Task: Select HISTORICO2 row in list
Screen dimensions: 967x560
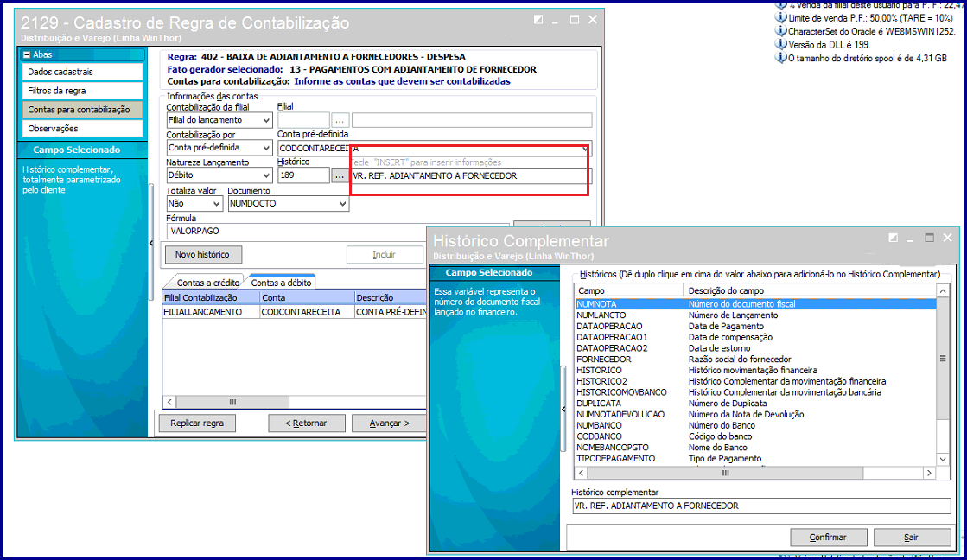Action: (x=755, y=381)
